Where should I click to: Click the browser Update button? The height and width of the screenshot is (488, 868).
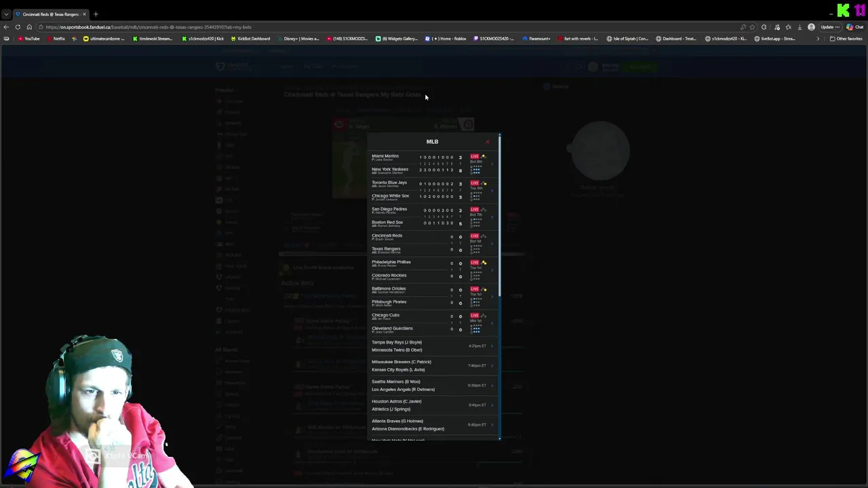(829, 27)
